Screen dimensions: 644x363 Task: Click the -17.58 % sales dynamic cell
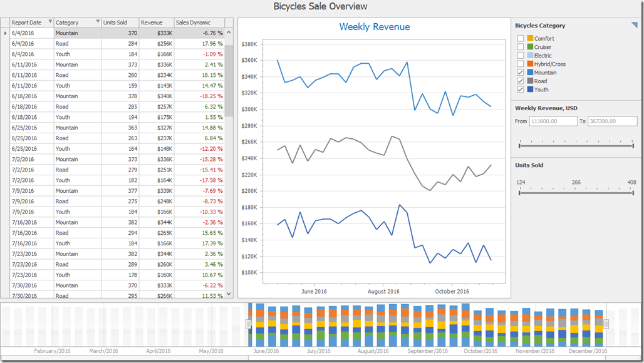[199, 180]
